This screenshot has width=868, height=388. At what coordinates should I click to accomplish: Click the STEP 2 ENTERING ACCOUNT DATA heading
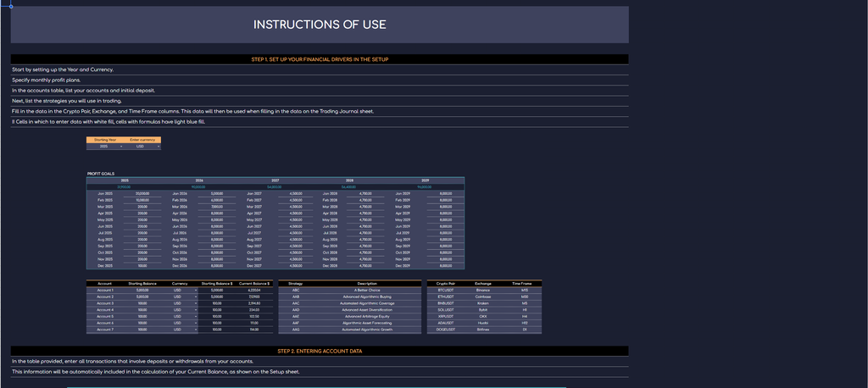tap(320, 352)
